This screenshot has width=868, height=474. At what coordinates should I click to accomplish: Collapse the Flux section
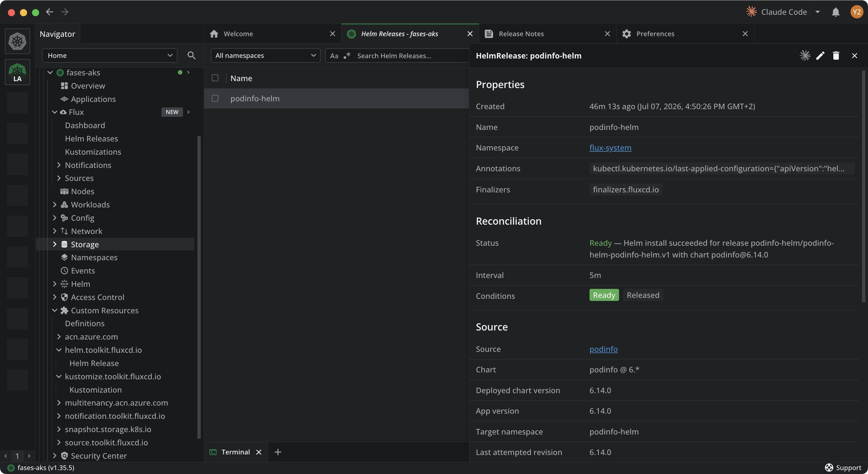[x=54, y=112]
